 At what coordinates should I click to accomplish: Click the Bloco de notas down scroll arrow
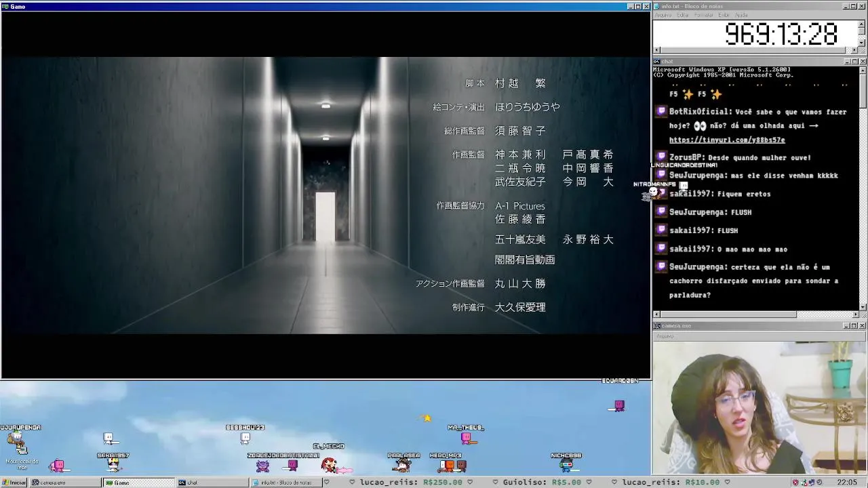pyautogui.click(x=862, y=42)
